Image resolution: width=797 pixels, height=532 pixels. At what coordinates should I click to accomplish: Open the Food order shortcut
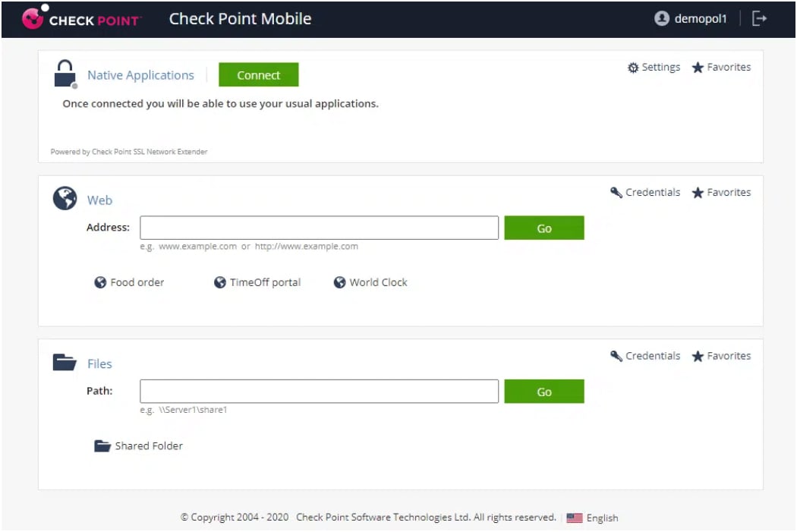(129, 282)
